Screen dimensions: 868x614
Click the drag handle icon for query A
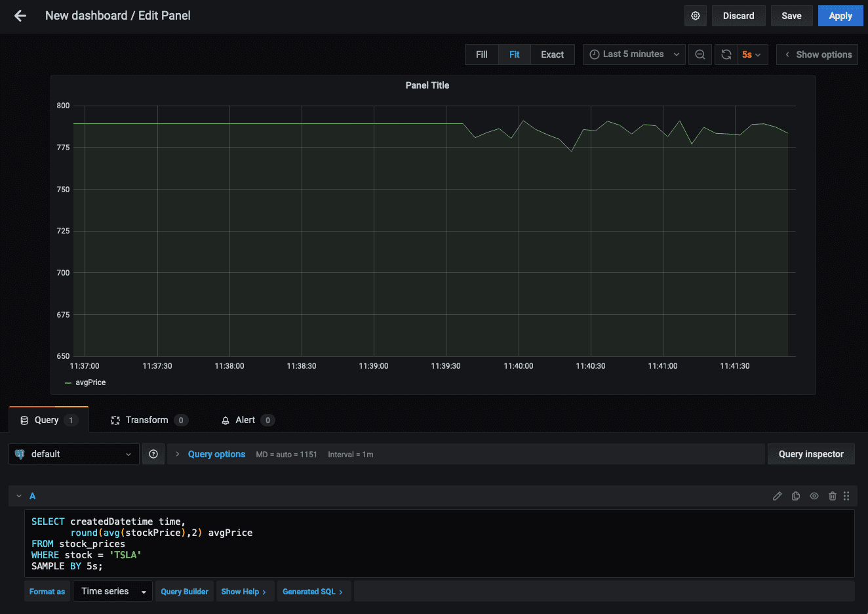846,496
